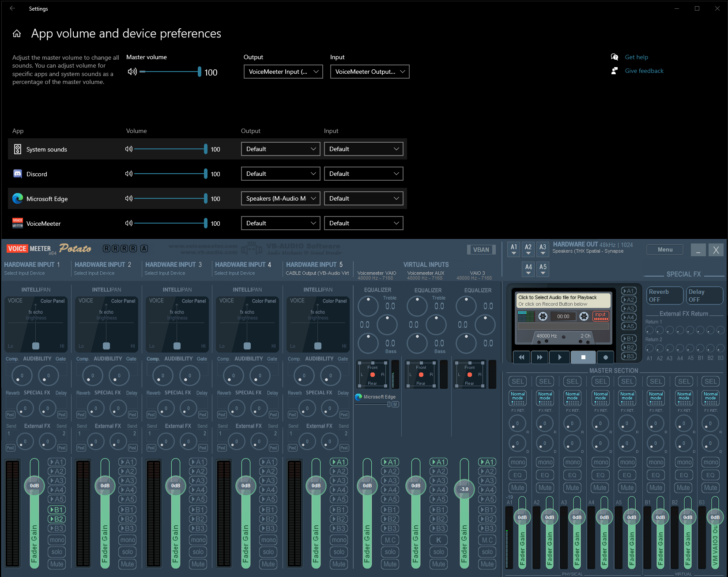Open VoiceMeeter app Output dropdown
This screenshot has width=728, height=577.
[x=280, y=223]
